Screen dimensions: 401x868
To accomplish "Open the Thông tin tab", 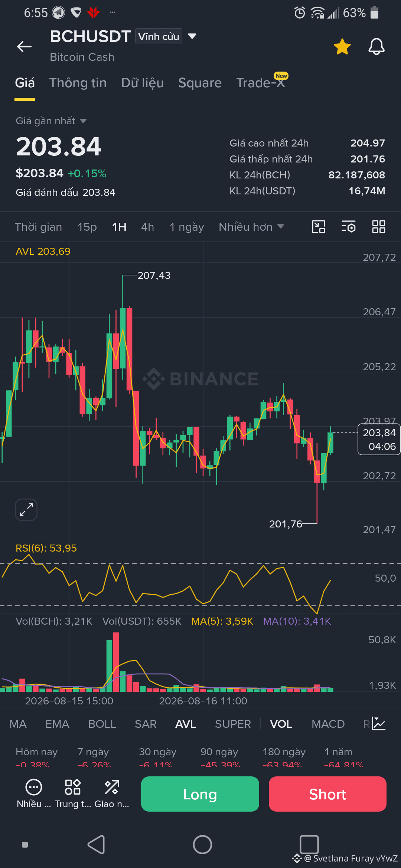I will (x=78, y=83).
